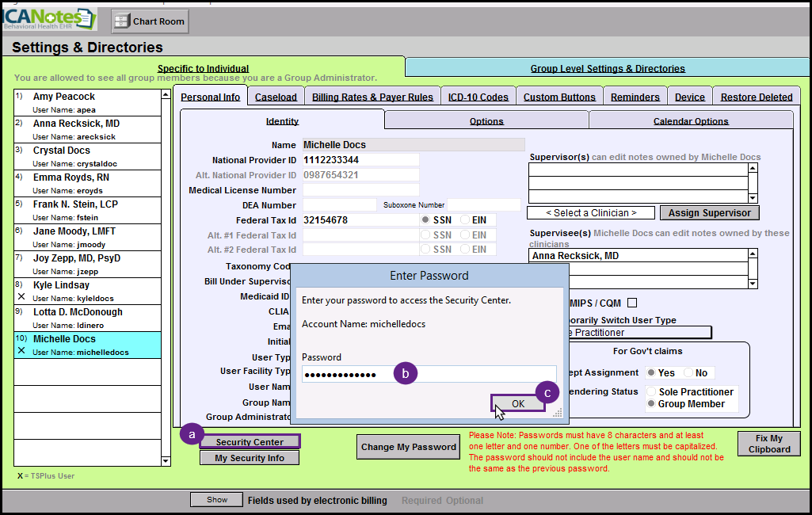Image resolution: width=812 pixels, height=515 pixels.
Task: Switch to the Calendar Options tab
Action: (x=691, y=121)
